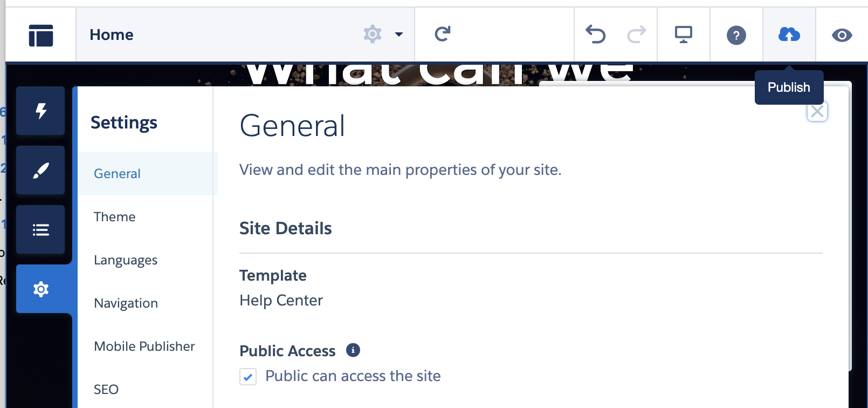Toggle the Public can access the site checkbox
Viewport: 868px width, 408px height.
coord(248,377)
